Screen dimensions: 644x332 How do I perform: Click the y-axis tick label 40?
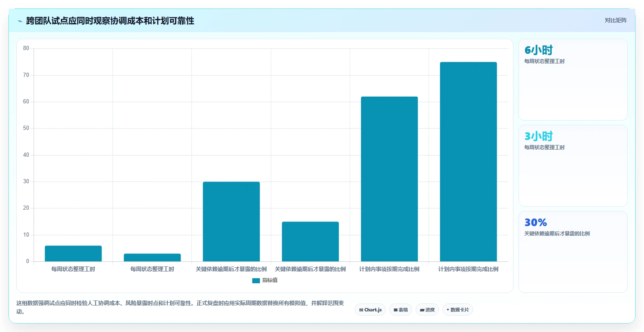26,155
